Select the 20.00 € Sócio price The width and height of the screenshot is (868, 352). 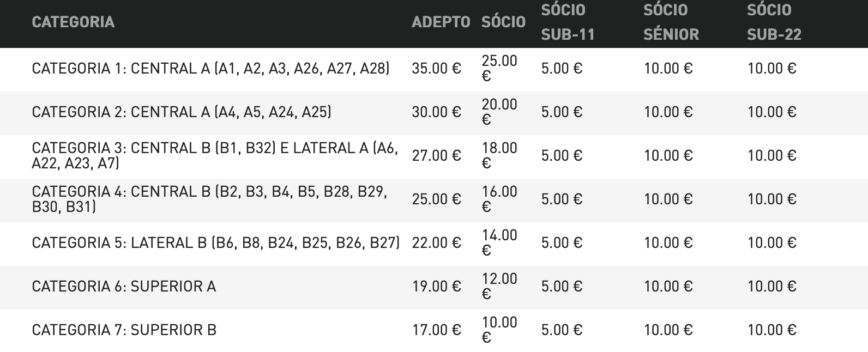(x=499, y=112)
